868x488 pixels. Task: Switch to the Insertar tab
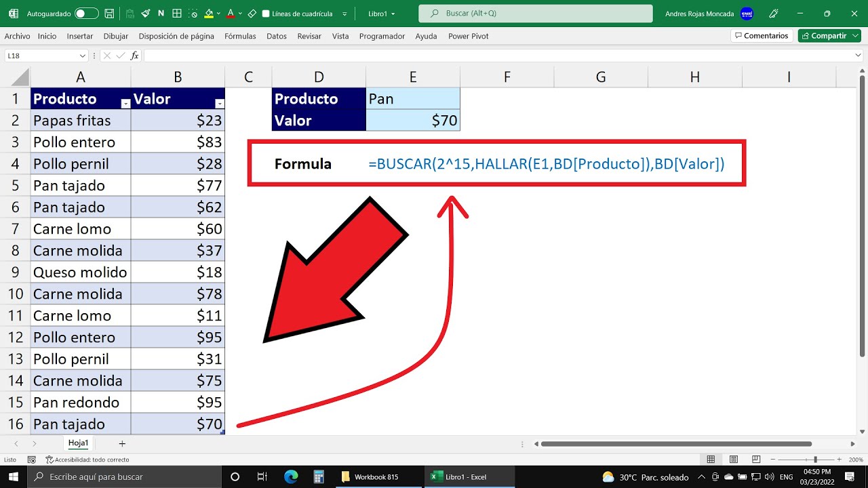[x=80, y=36]
